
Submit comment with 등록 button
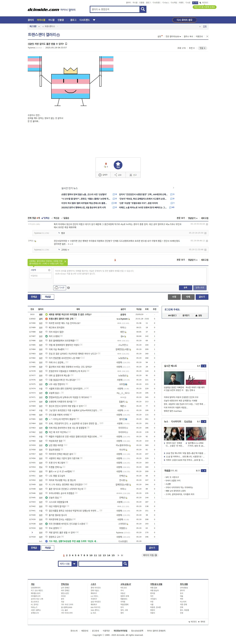pos(186,288)
